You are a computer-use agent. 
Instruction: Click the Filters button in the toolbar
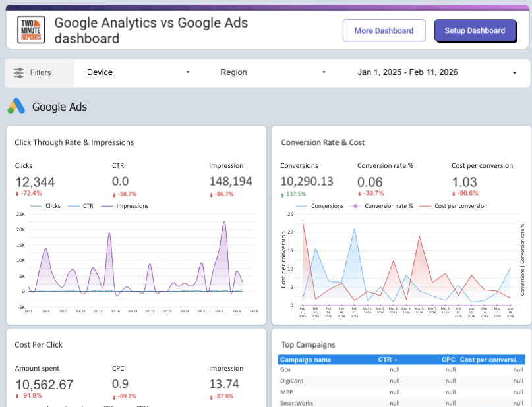[x=39, y=72]
